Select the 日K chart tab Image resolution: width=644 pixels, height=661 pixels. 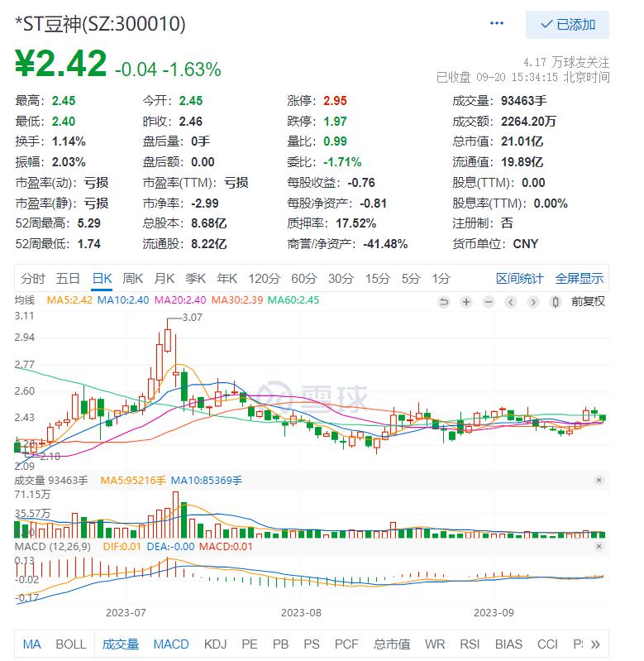point(102,279)
